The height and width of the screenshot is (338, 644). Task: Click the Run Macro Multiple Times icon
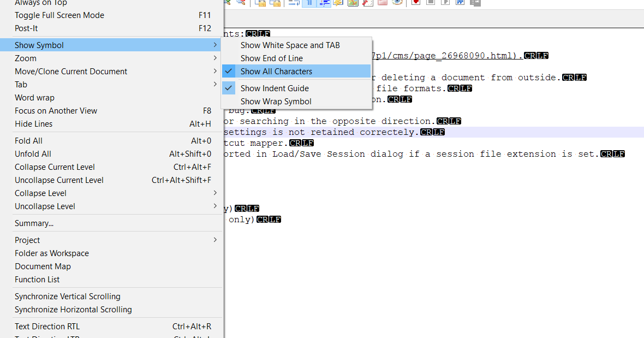(460, 3)
